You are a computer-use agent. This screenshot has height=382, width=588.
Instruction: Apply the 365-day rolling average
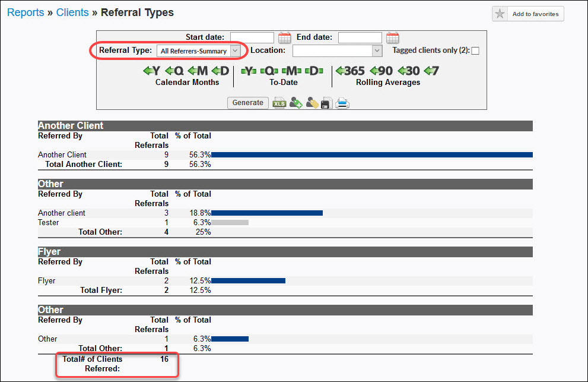(350, 71)
